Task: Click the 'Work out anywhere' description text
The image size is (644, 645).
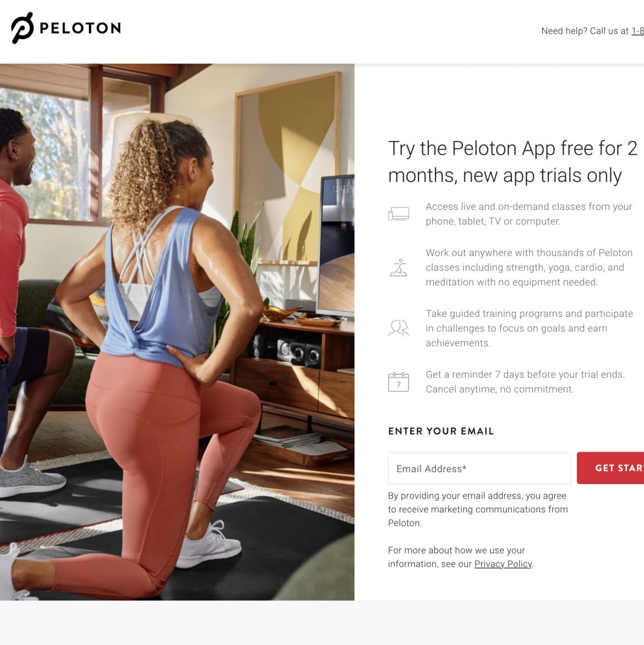Action: 529,267
